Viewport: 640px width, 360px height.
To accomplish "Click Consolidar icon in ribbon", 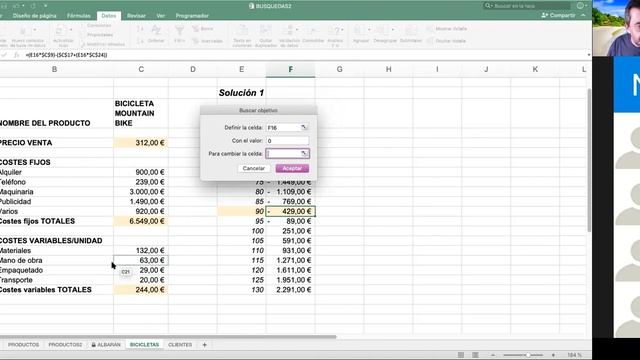I will [313, 31].
